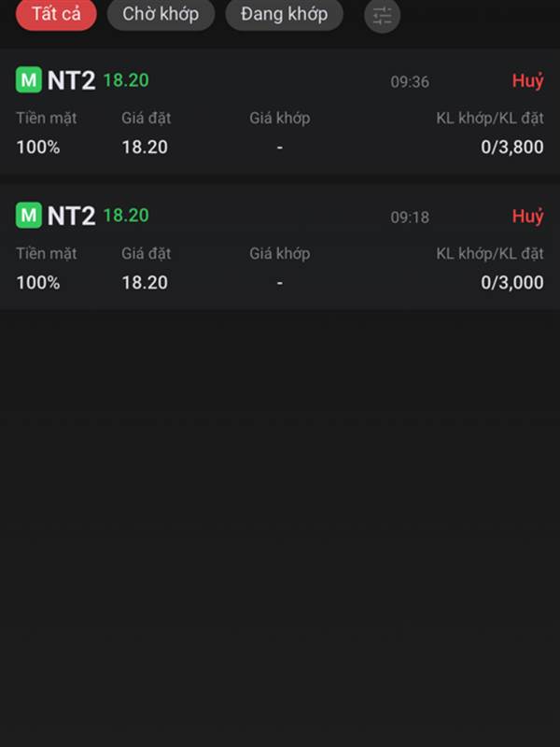Image resolution: width=560 pixels, height=747 pixels.
Task: Open the NT2 ticker on the 09:18 order
Action: (72, 216)
